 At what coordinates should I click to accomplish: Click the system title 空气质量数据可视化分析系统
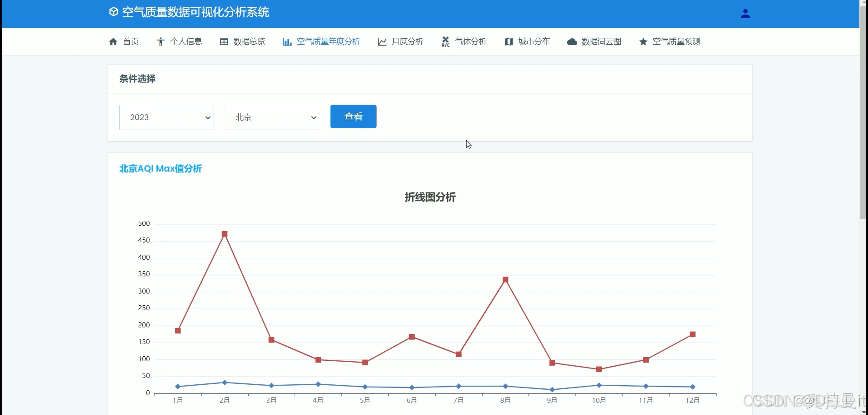click(196, 12)
